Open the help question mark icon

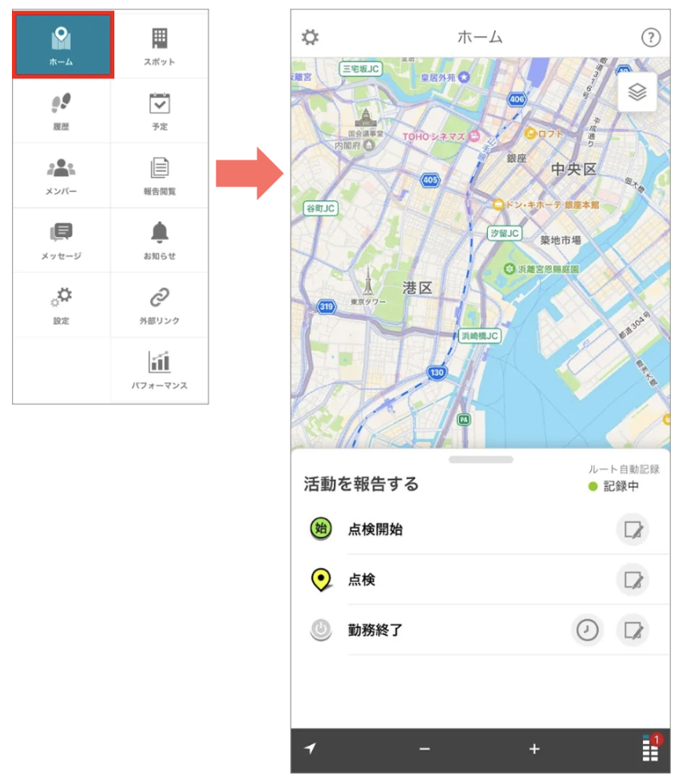click(x=651, y=38)
